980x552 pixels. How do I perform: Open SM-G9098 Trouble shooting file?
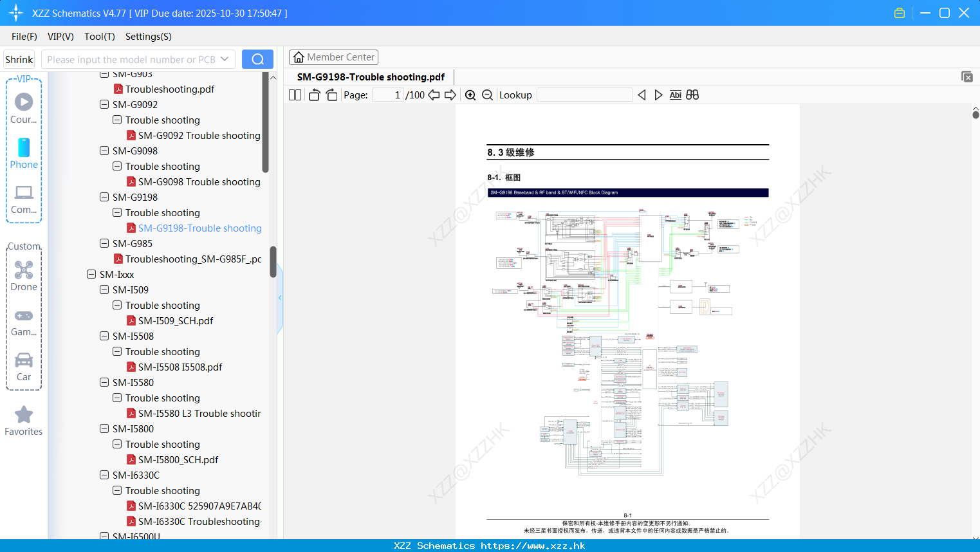pos(199,181)
